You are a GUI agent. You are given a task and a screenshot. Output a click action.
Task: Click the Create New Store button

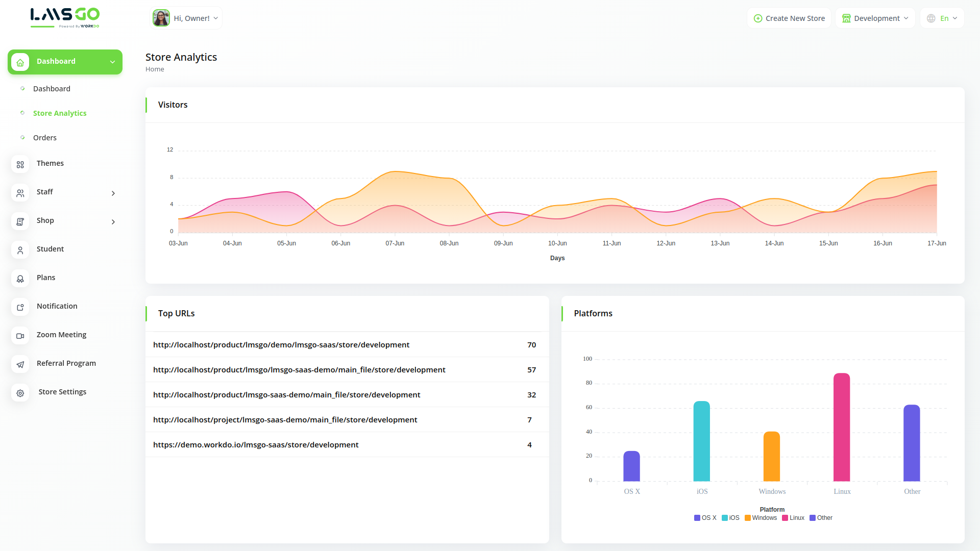(789, 18)
